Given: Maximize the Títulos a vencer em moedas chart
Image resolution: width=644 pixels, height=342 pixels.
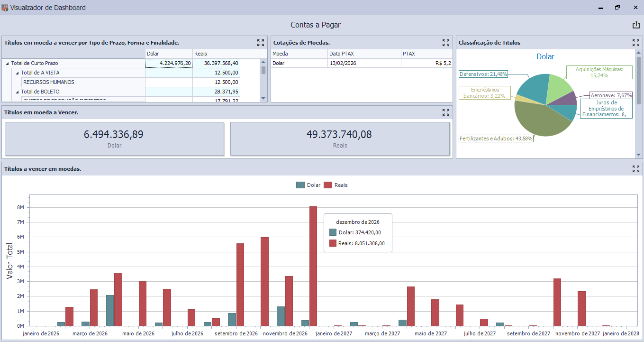Looking at the screenshot, I should coord(635,168).
